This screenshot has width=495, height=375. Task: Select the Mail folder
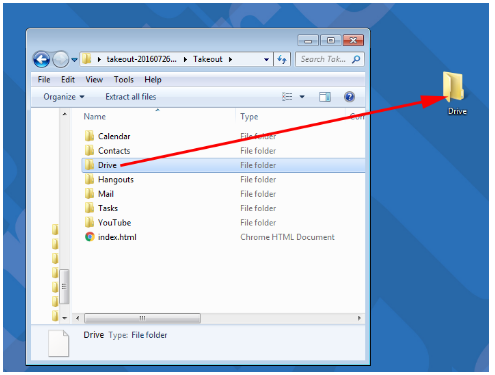pos(89,193)
